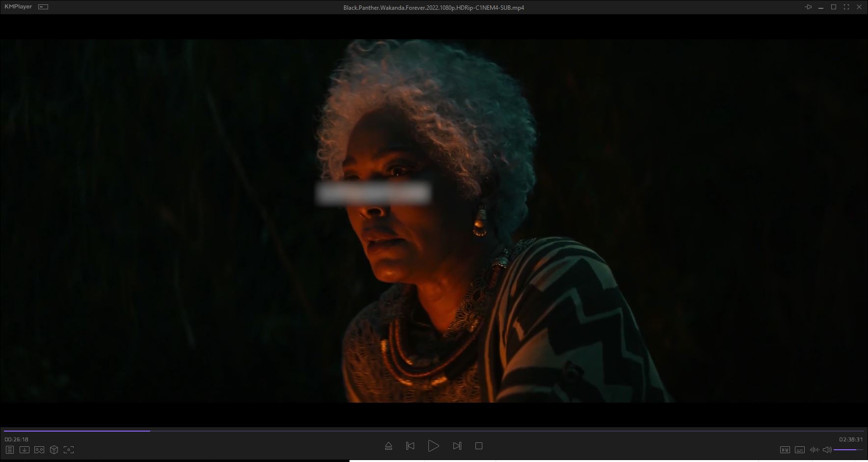The height and width of the screenshot is (462, 868).
Task: Open the playlist panel icon
Action: click(x=9, y=450)
